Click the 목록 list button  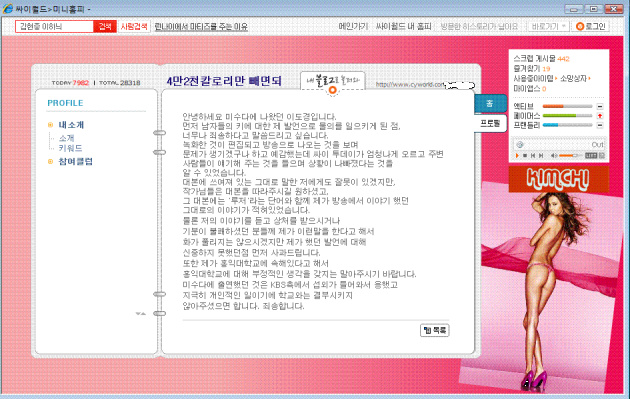coord(435,330)
